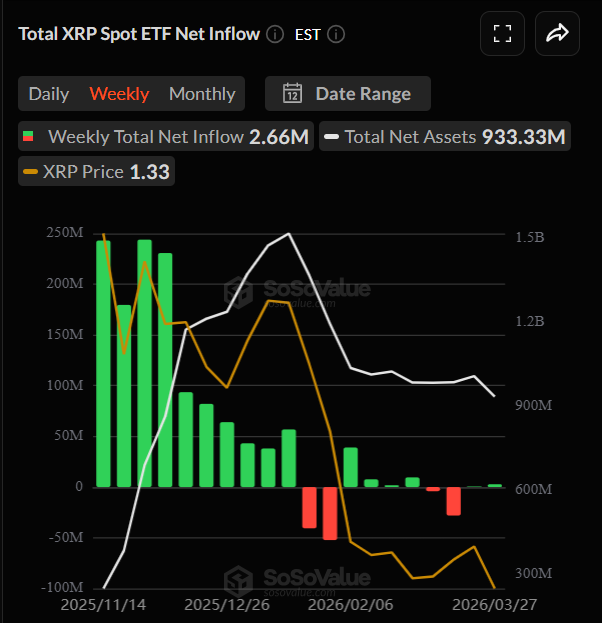Click the orange line marker for XRP Price
This screenshot has height=623, width=602.
click(30, 172)
